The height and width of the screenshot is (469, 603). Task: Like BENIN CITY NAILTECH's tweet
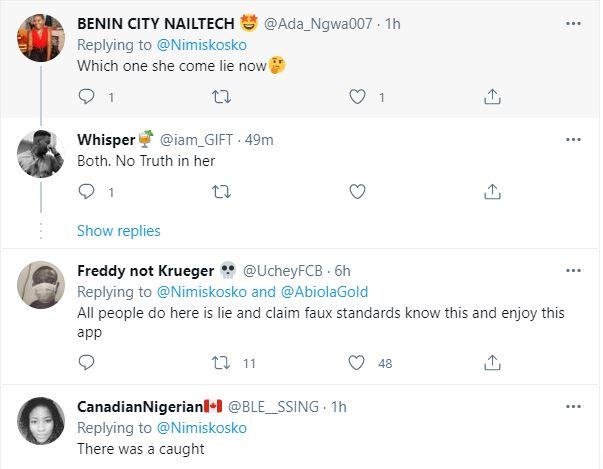pyautogui.click(x=357, y=97)
